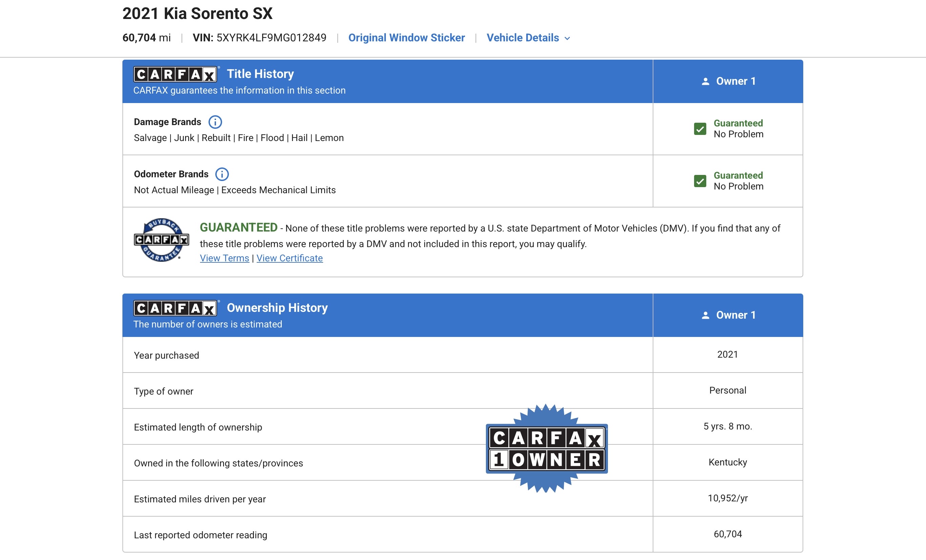Click the 5 yrs. 8 mo. value
The image size is (926, 560).
click(x=728, y=426)
